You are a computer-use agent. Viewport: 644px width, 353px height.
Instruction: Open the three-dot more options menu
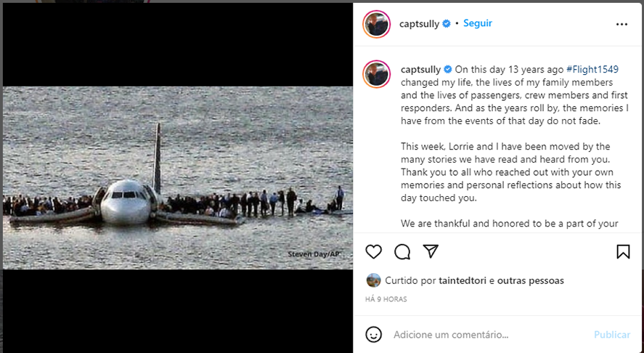tap(621, 24)
